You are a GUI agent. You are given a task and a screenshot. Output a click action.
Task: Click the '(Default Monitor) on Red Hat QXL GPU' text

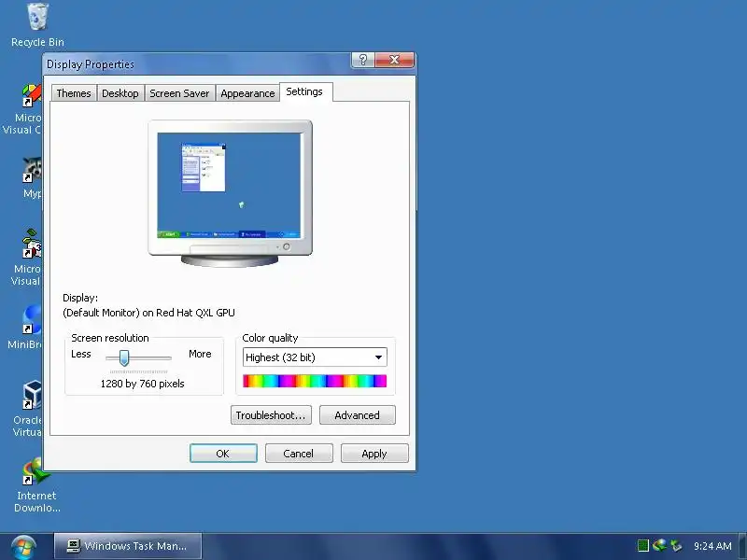[x=148, y=313]
